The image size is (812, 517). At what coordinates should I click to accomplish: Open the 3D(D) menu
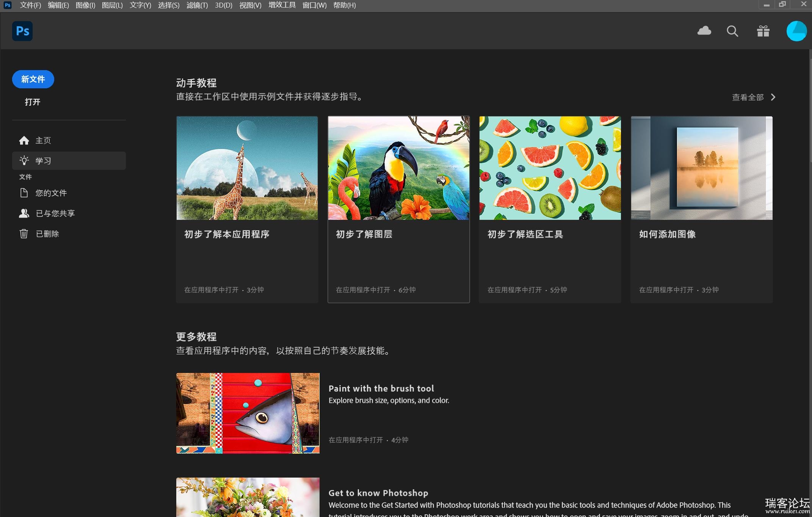(224, 5)
